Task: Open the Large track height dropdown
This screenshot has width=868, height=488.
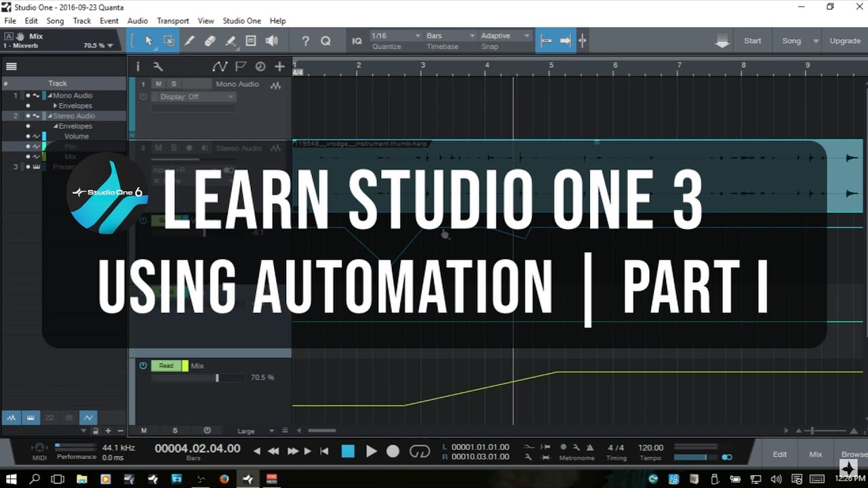Action: 254,430
